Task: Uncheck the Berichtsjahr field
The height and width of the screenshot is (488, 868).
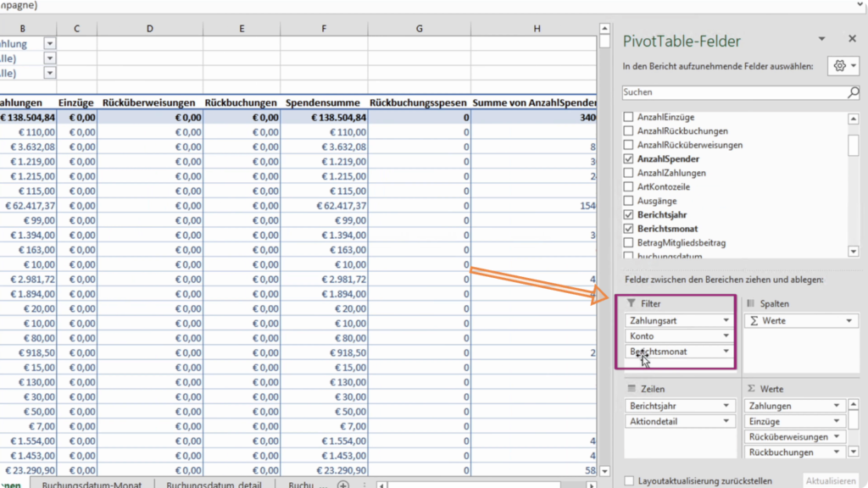Action: point(628,214)
